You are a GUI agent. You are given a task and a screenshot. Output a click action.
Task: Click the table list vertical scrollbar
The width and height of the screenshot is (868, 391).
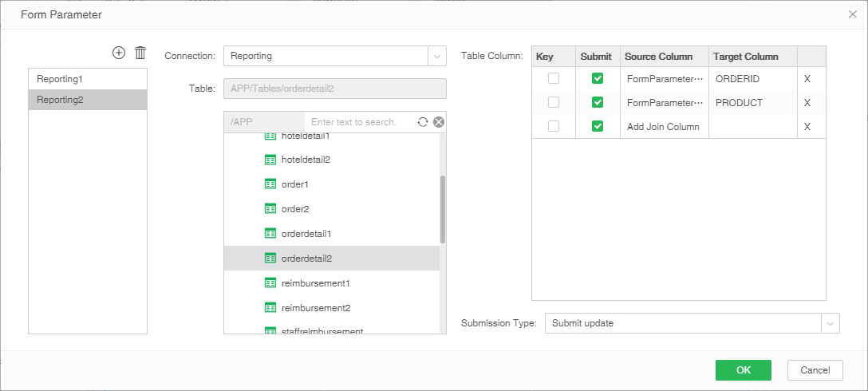pos(443,209)
